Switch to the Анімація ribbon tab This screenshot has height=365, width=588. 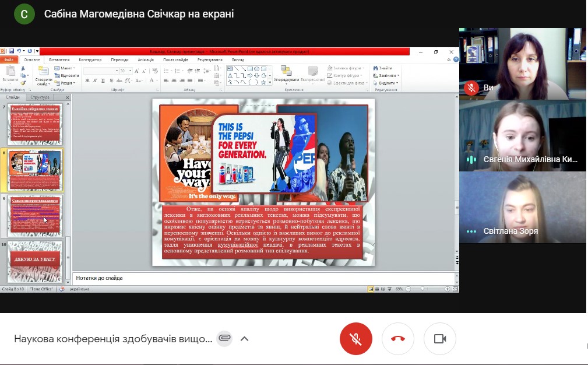coord(146,60)
